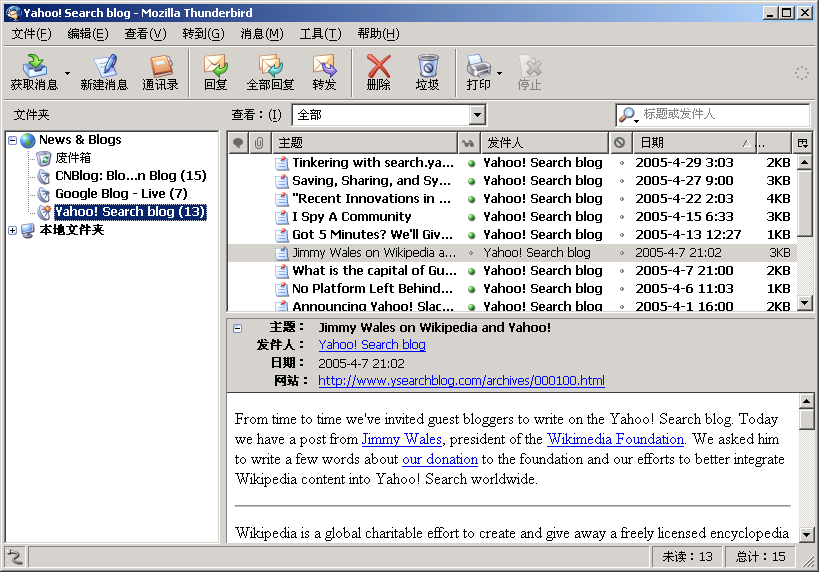The width and height of the screenshot is (819, 572).
Task: Click the Thunderbird activity throbber icon
Action: [801, 73]
